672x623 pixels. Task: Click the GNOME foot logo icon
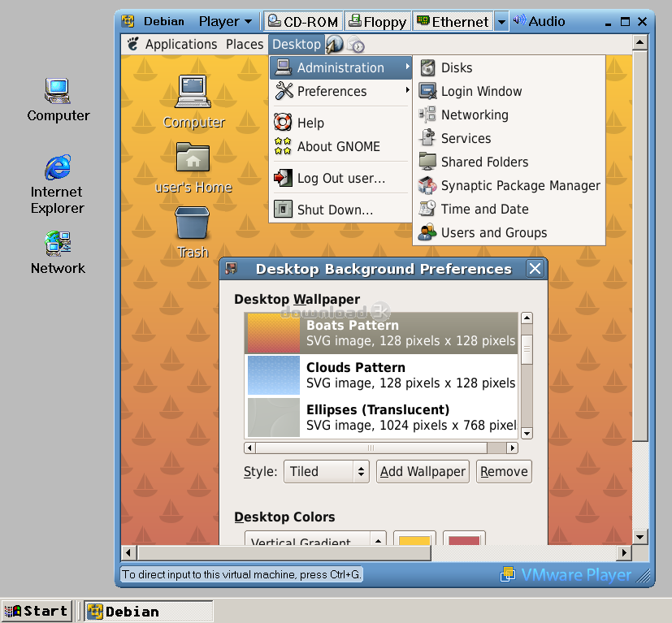(x=133, y=44)
